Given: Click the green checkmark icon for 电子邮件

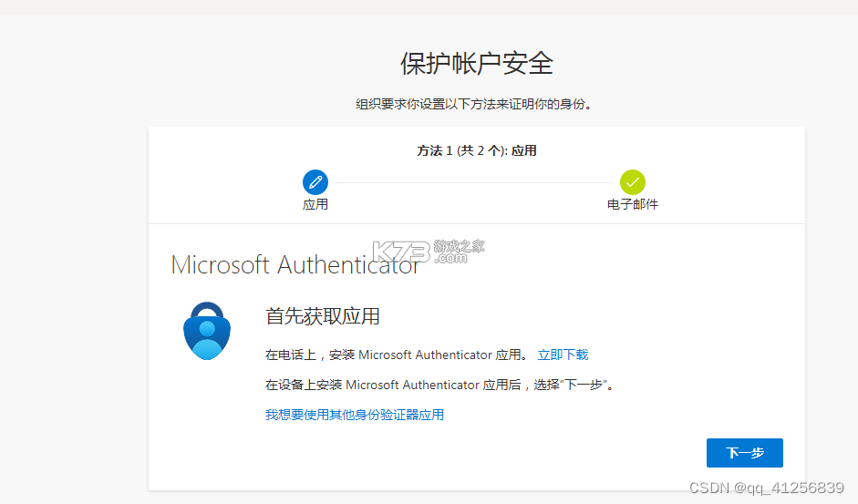Looking at the screenshot, I should (x=632, y=182).
